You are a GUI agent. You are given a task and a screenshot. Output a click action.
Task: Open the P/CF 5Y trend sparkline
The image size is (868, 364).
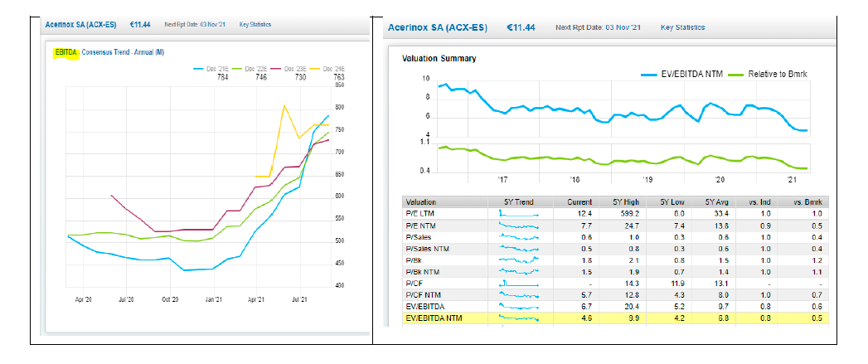(x=519, y=283)
